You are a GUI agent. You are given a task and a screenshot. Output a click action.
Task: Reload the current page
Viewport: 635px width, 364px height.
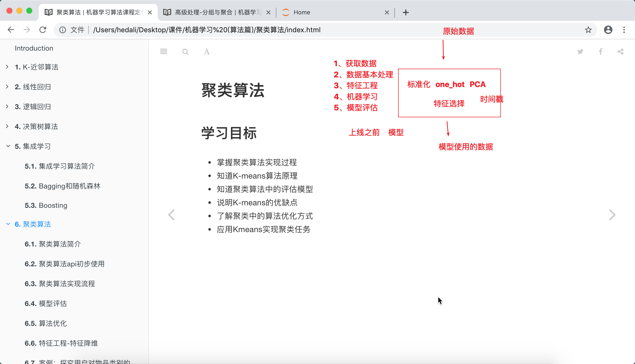43,30
